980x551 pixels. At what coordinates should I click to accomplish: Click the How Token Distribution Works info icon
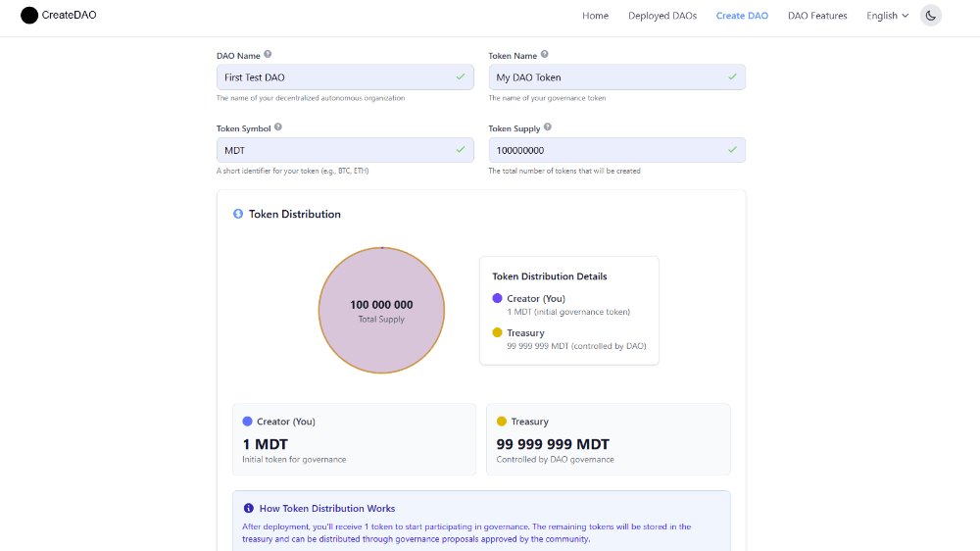coord(249,508)
